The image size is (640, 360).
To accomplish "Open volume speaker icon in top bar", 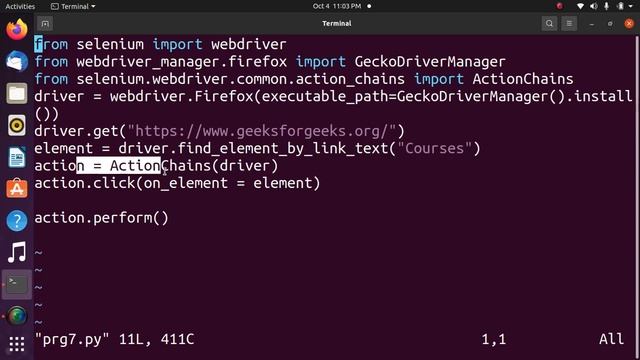I will (x=593, y=6).
